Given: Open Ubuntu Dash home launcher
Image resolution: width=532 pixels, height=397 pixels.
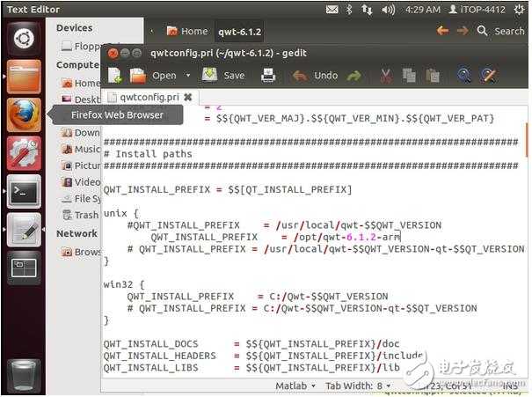Looking at the screenshot, I should click(x=24, y=39).
